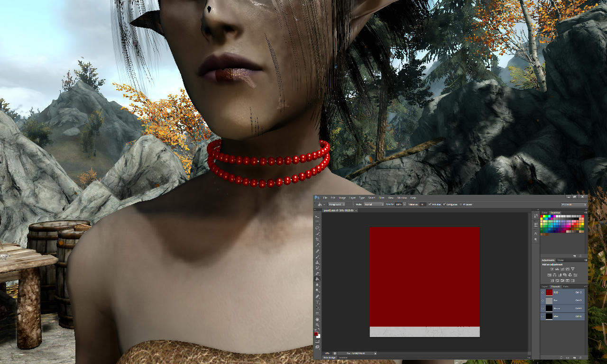
Task: Open the Timeline tab
Action: (343, 357)
